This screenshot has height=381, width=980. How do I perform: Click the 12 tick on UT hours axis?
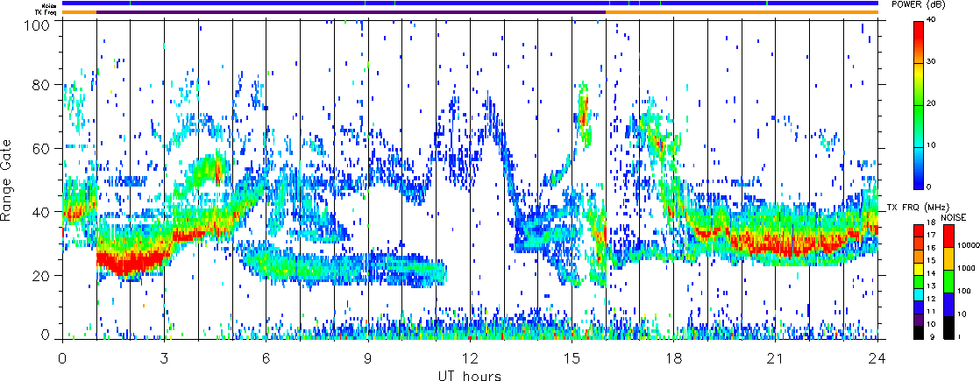pyautogui.click(x=470, y=358)
